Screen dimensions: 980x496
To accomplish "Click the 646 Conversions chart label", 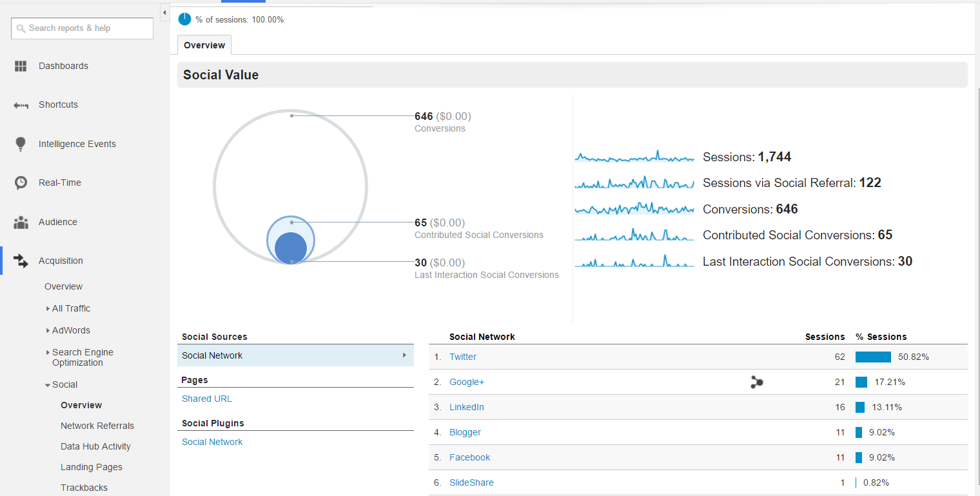I will tap(443, 122).
